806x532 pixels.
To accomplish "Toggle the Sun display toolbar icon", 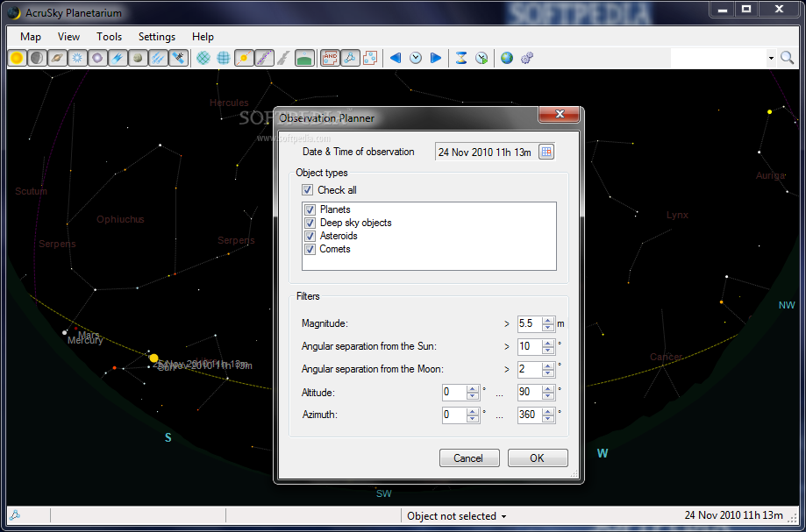I will pos(17,58).
